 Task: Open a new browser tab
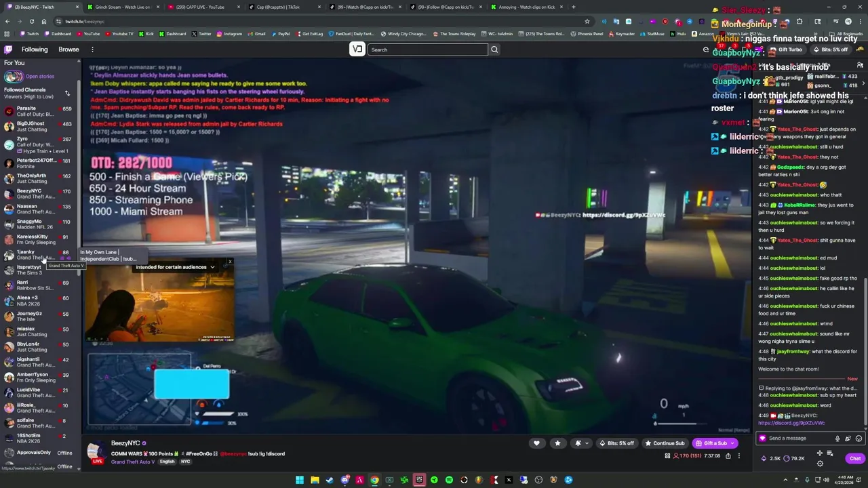point(573,7)
